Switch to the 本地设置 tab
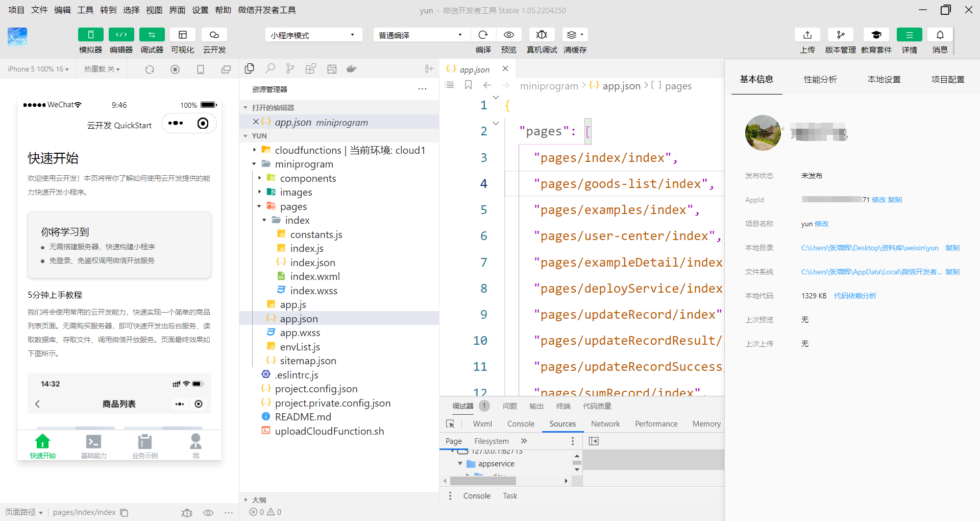 [884, 80]
